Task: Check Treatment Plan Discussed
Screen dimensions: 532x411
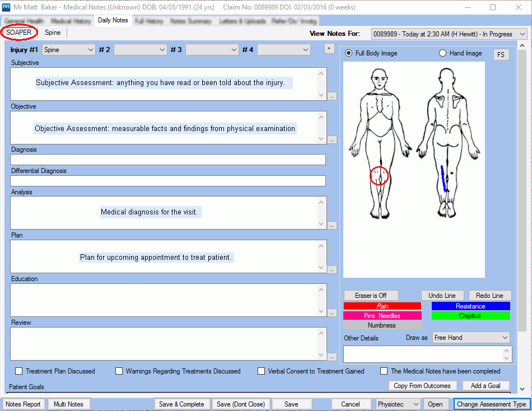Action: point(19,371)
